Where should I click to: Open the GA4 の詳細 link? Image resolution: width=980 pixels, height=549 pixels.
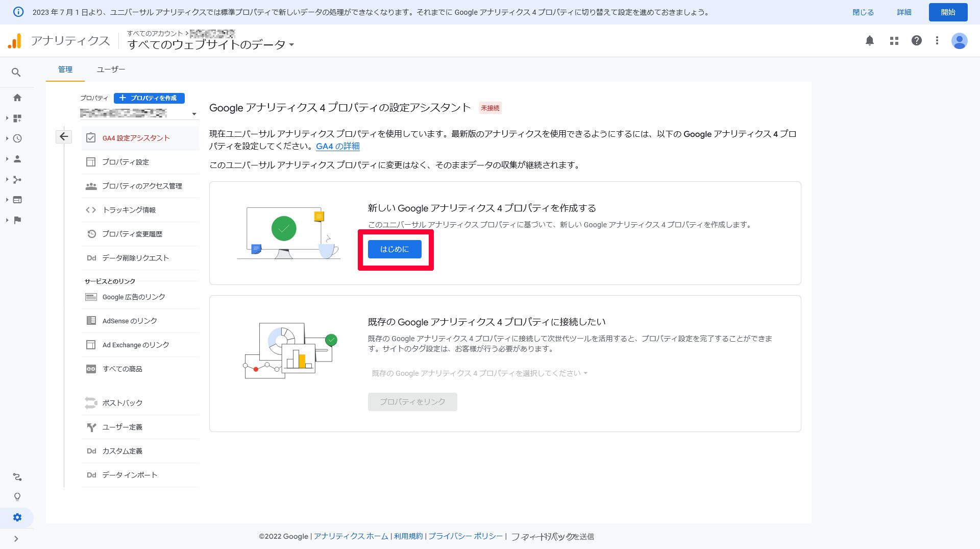338,146
